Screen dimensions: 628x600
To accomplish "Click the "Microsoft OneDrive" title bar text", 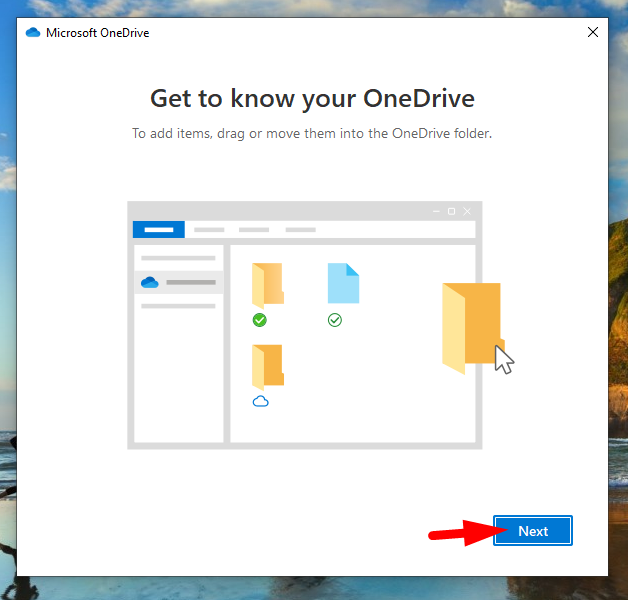I will (x=97, y=33).
